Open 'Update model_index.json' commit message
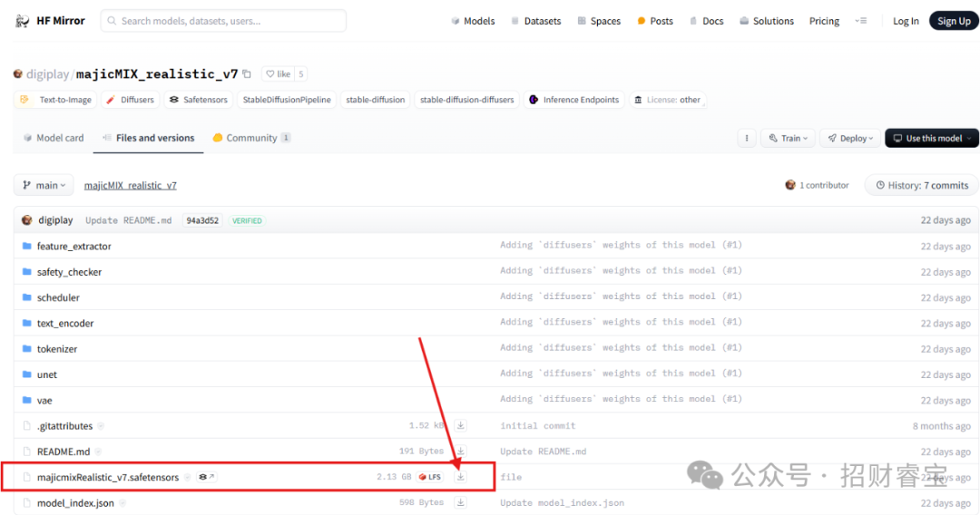980x515 pixels. tap(562, 502)
